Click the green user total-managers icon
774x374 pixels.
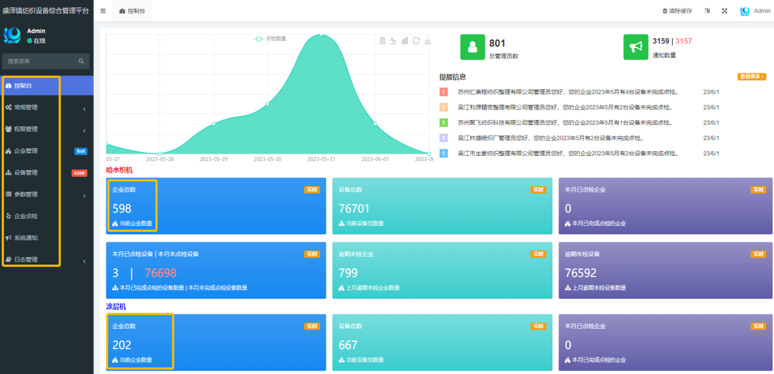tap(472, 47)
